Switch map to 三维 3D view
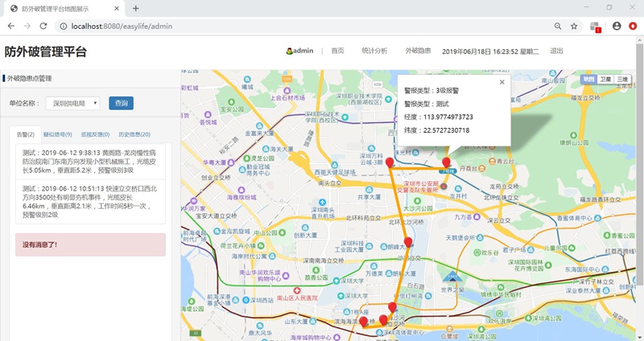Screen dimensions: 644x341 click(x=622, y=79)
